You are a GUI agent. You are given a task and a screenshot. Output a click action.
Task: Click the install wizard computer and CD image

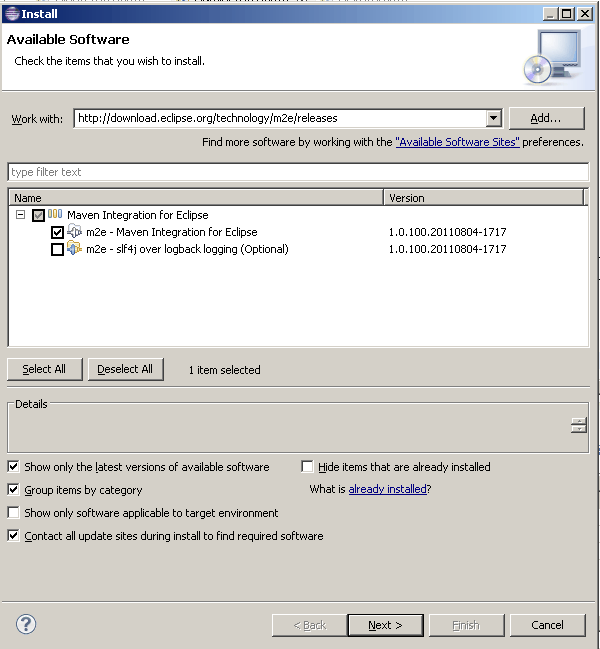[552, 58]
